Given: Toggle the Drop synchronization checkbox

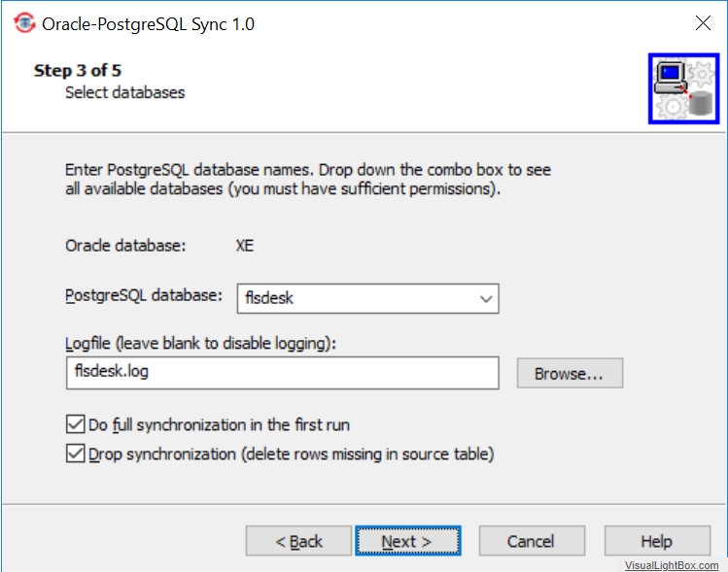Looking at the screenshot, I should [x=75, y=454].
